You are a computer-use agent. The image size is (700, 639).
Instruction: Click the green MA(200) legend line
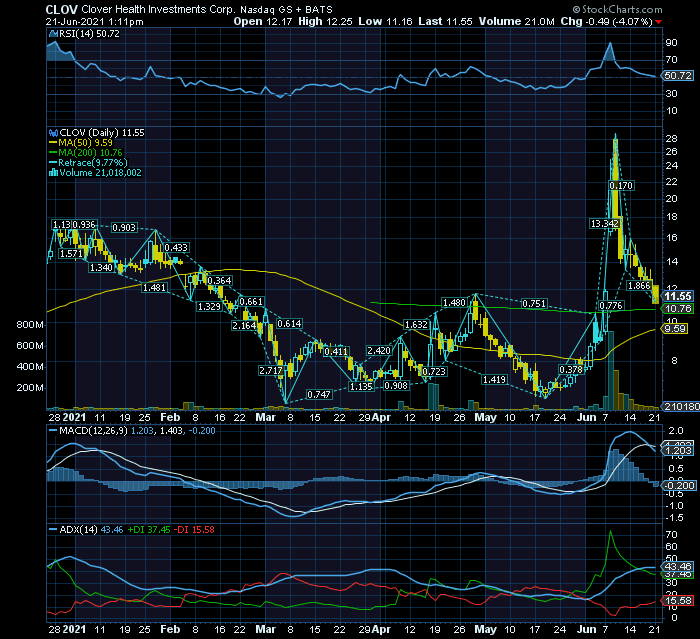coord(53,153)
